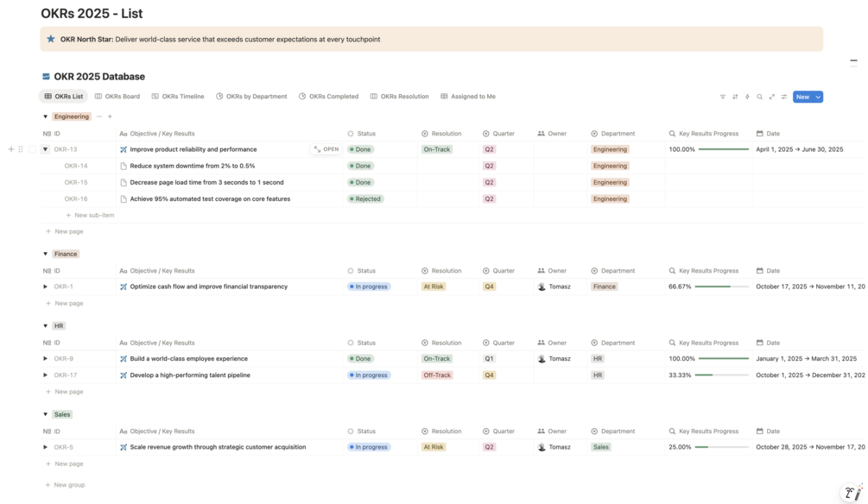Click the search magnifier icon

coord(760,97)
